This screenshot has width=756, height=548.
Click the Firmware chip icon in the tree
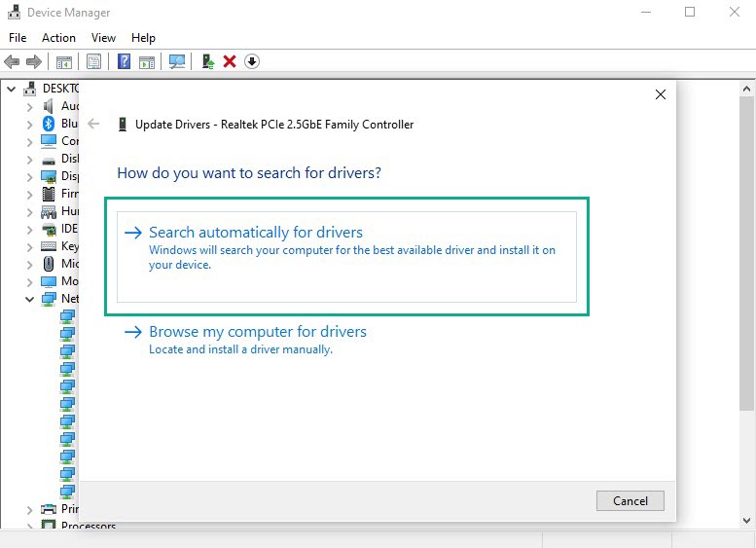click(49, 194)
